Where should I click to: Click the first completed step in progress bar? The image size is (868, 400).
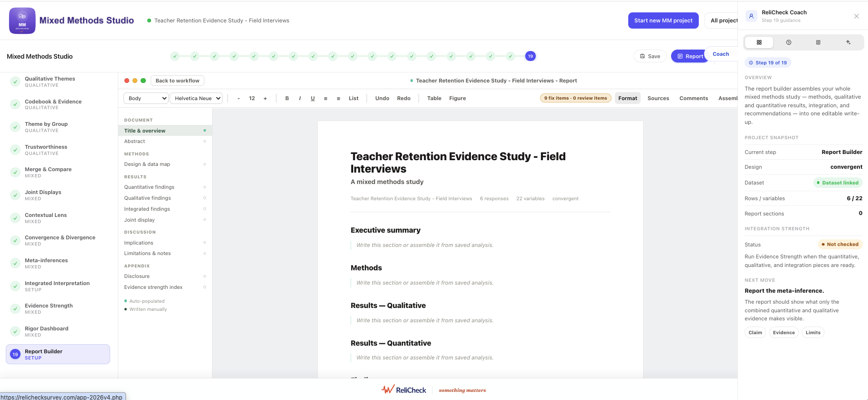[x=175, y=56]
